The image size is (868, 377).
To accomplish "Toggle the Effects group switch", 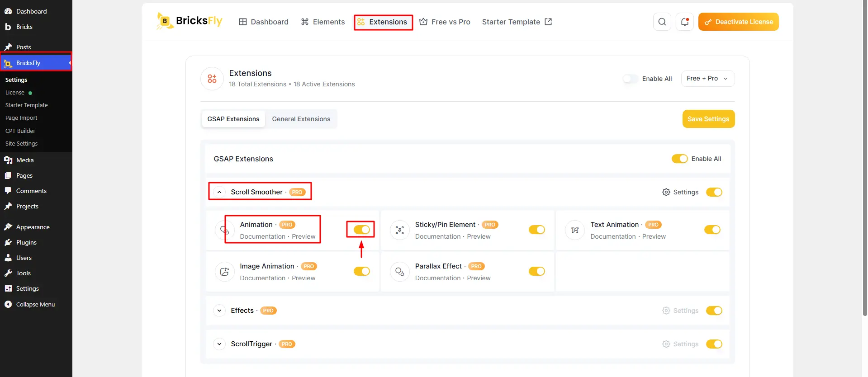I will pos(714,311).
